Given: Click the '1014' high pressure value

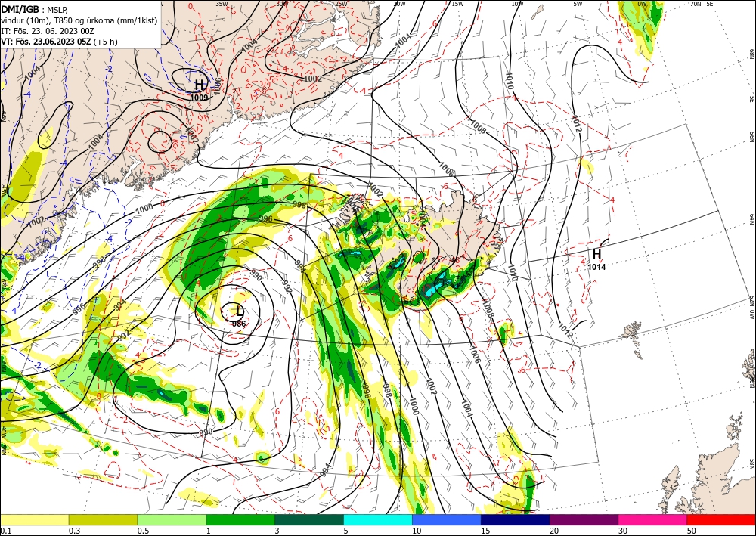Looking at the screenshot, I should tap(597, 267).
